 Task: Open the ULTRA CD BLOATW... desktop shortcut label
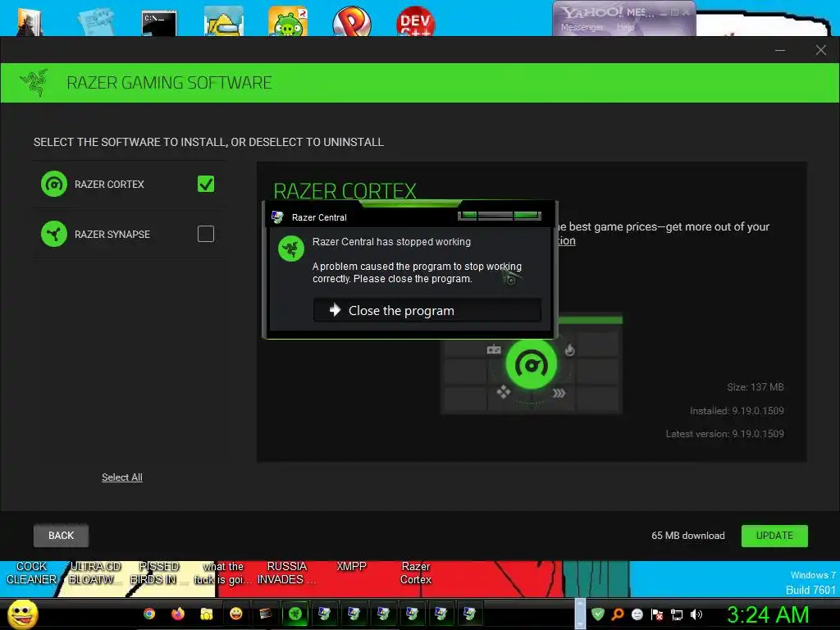point(94,573)
